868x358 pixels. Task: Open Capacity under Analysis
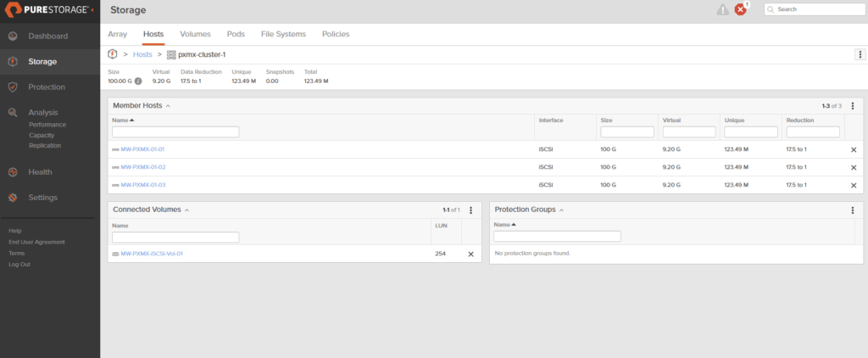[x=42, y=135]
